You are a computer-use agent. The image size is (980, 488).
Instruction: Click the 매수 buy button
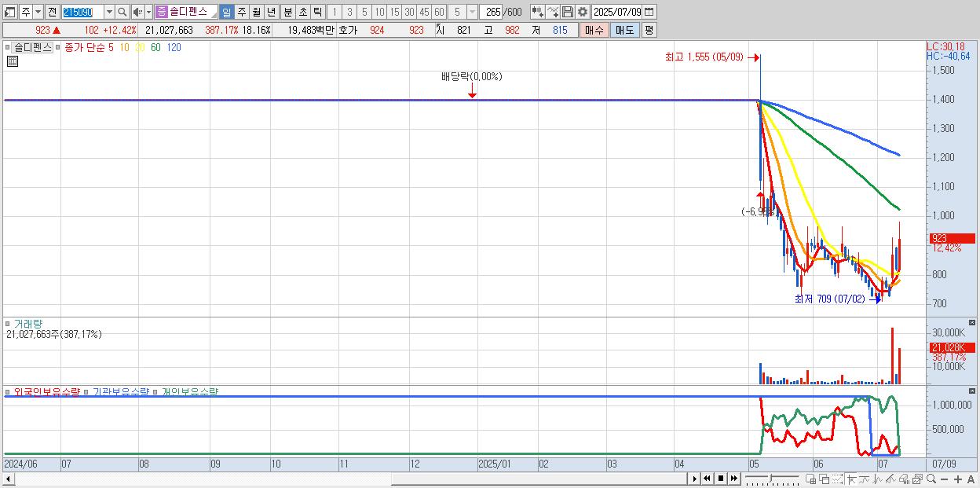tap(594, 30)
